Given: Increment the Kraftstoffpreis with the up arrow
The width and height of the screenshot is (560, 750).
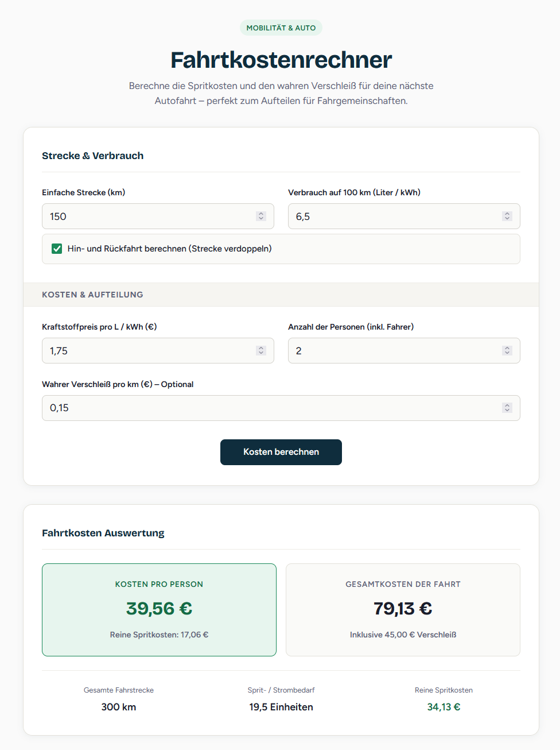Looking at the screenshot, I should coord(261,347).
